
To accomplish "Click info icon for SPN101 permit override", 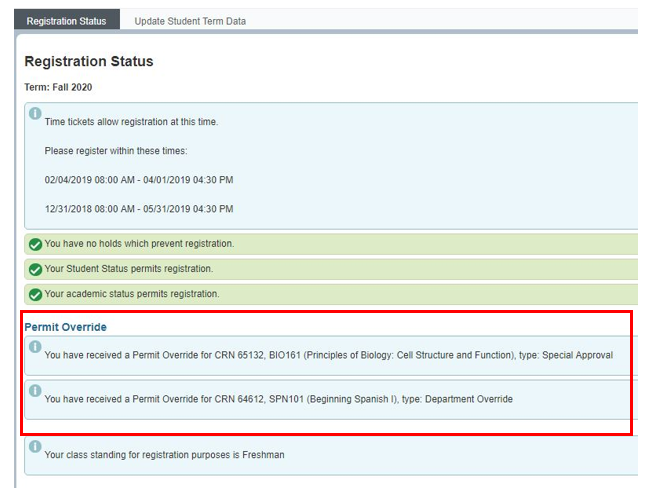I will click(35, 390).
